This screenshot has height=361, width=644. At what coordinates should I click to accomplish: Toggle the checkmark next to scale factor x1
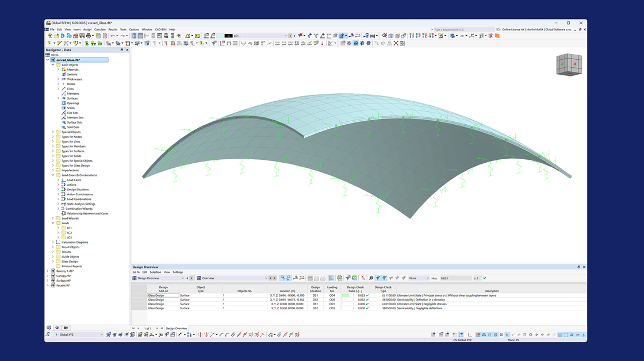[485, 278]
